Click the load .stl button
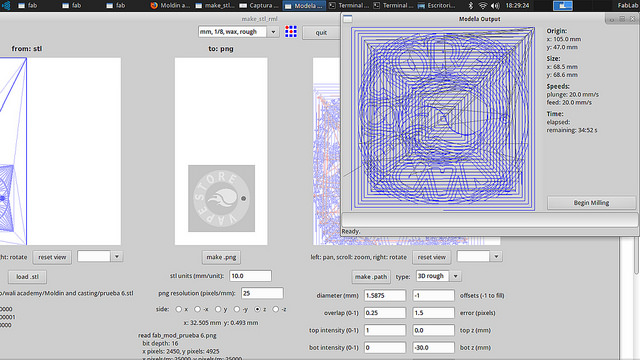The image size is (640, 360). pos(27,277)
